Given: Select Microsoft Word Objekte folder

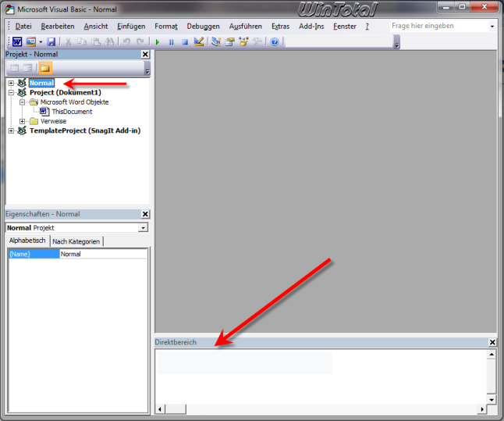Looking at the screenshot, I should coord(75,102).
